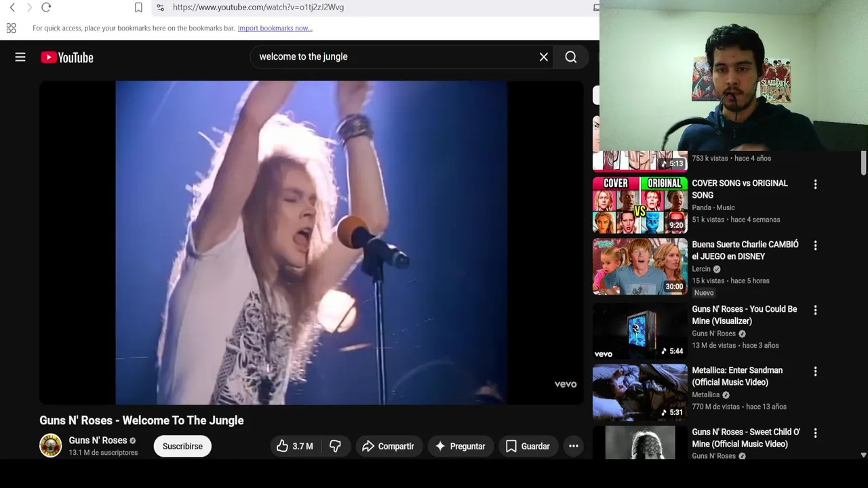
Task: Click the Metallica channel name
Action: (x=706, y=395)
